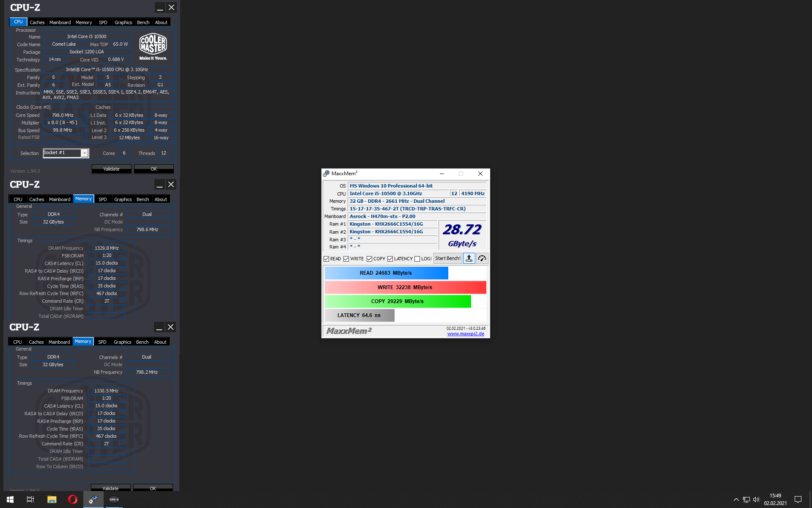Select the CPU-Z taskbar icon
The width and height of the screenshot is (812, 508).
[114, 500]
